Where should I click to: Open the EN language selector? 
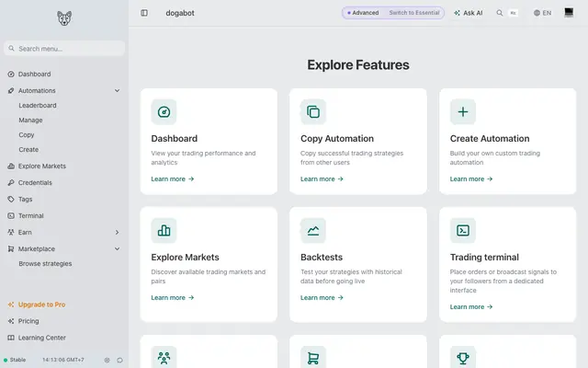pyautogui.click(x=542, y=13)
